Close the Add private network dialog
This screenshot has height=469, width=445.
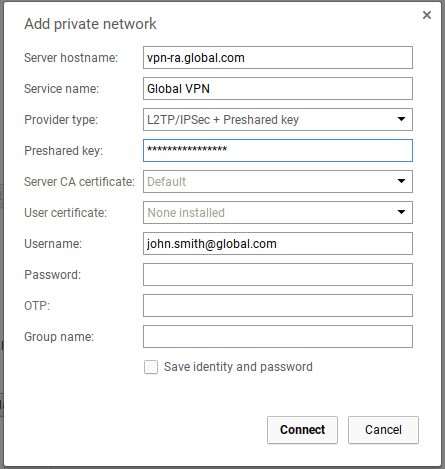tap(427, 15)
